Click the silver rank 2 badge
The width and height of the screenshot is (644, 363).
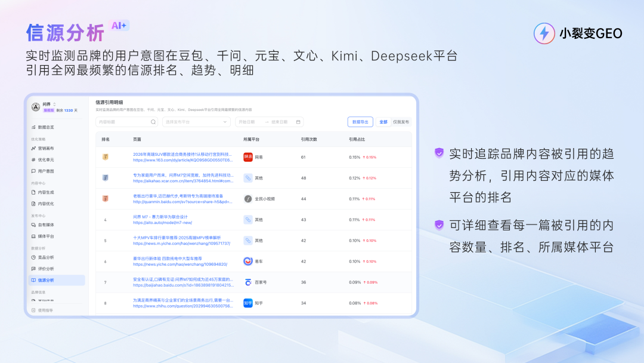pos(106,178)
